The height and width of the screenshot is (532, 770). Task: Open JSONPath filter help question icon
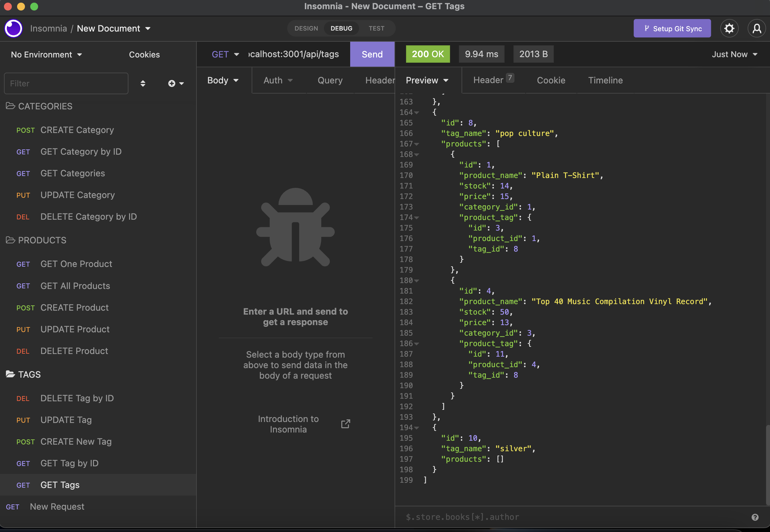[755, 517]
